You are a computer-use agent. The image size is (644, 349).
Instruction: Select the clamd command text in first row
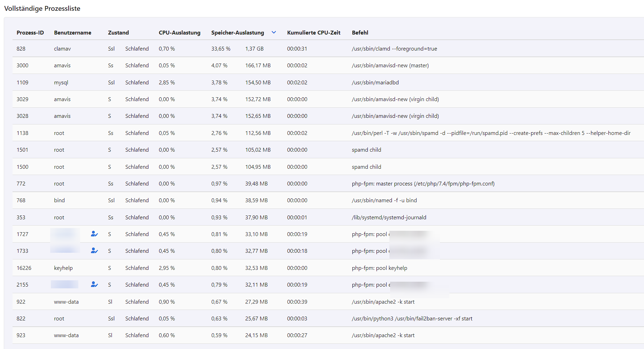394,49
